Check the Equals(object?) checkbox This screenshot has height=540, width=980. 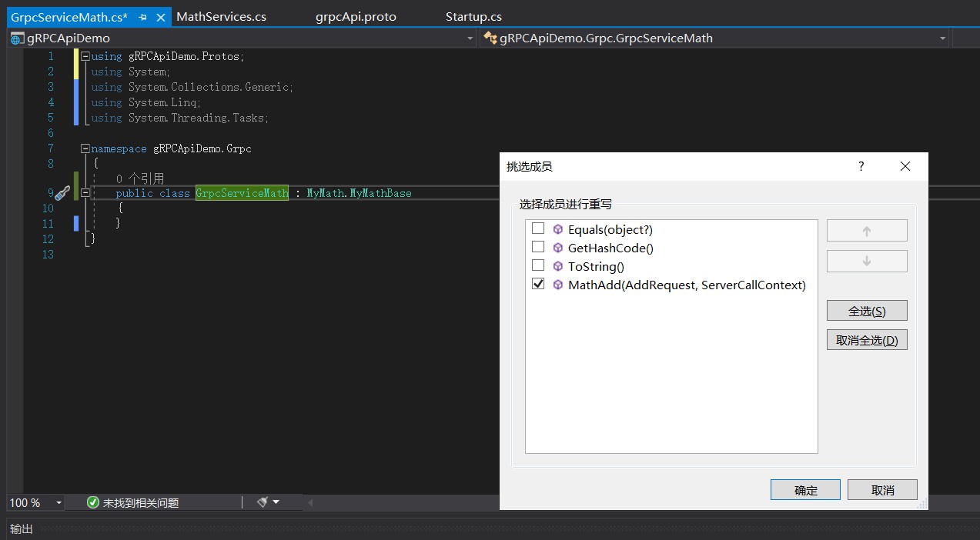pos(538,228)
